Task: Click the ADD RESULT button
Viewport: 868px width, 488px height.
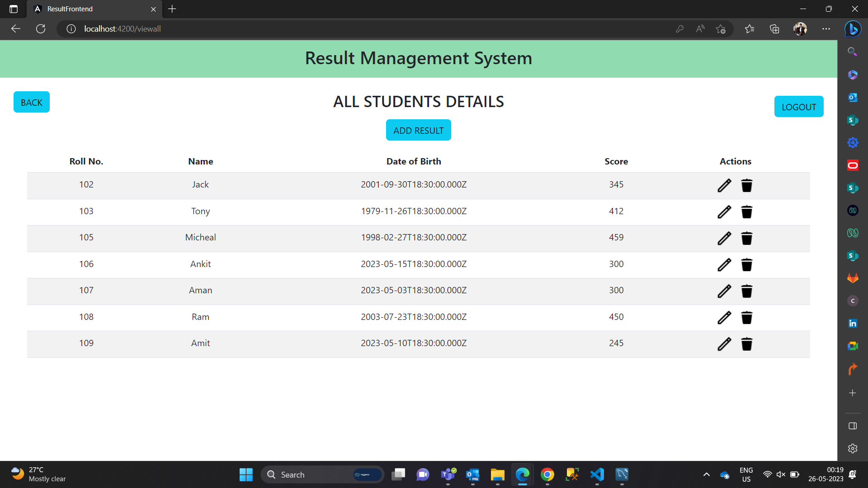Action: click(418, 130)
